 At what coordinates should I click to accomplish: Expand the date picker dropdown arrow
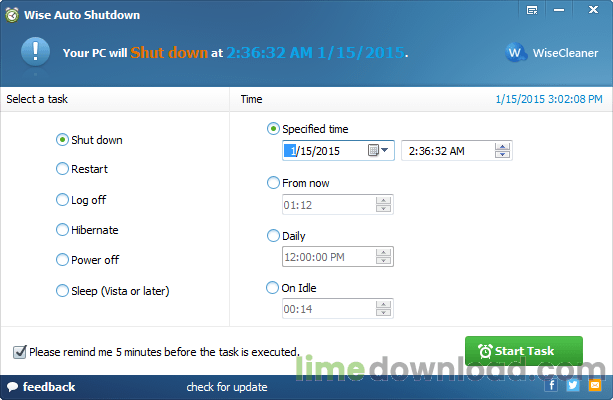[x=385, y=150]
